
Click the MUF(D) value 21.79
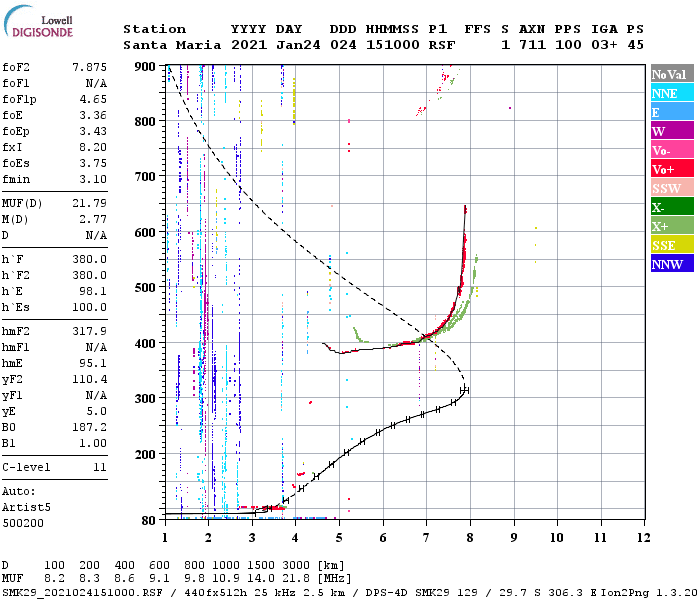[89, 203]
